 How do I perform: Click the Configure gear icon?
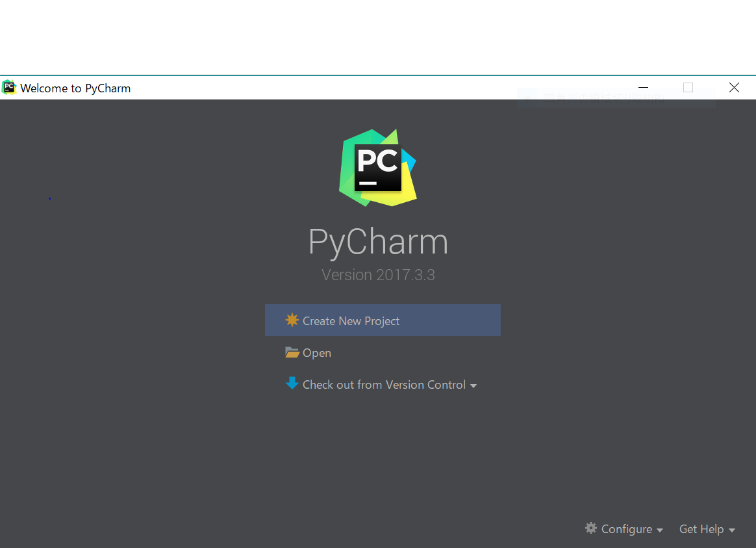pyautogui.click(x=591, y=528)
